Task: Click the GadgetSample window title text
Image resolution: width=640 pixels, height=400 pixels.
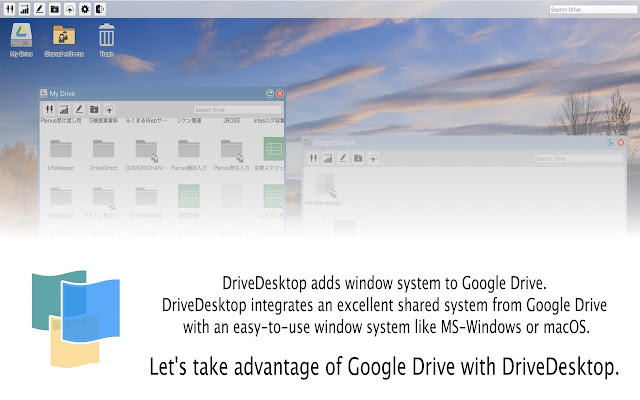Action: pos(334,142)
